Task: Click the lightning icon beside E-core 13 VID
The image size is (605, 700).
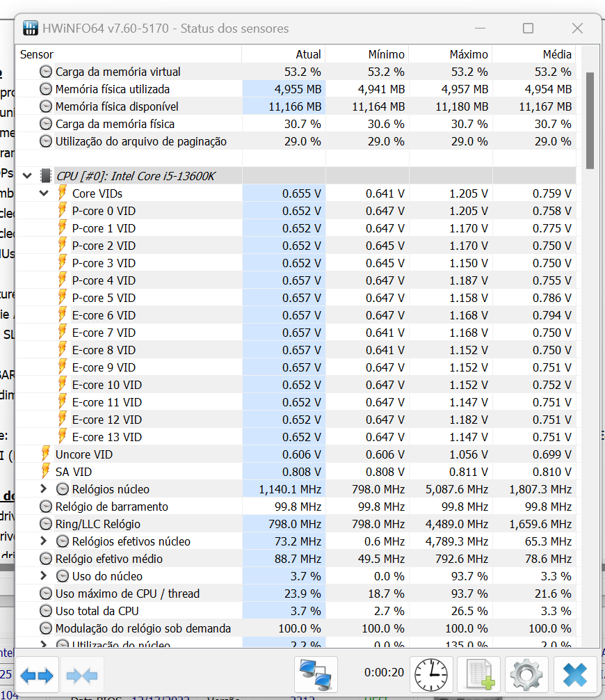Action: 62,436
